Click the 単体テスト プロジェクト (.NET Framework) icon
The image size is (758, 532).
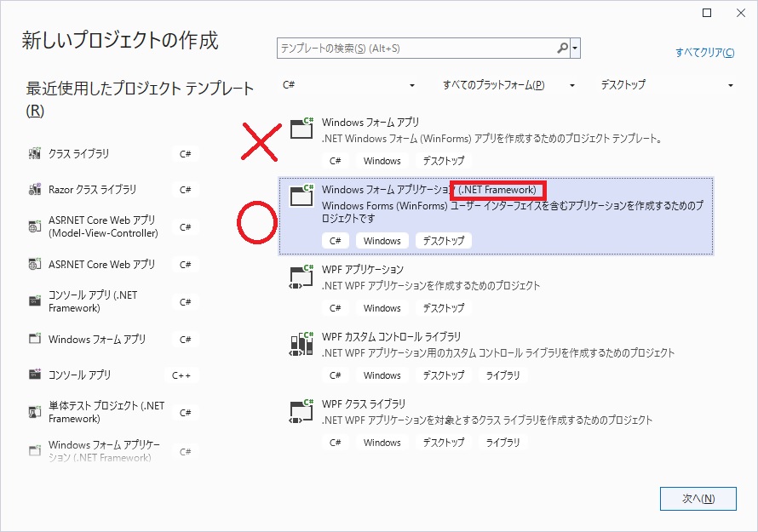point(35,412)
